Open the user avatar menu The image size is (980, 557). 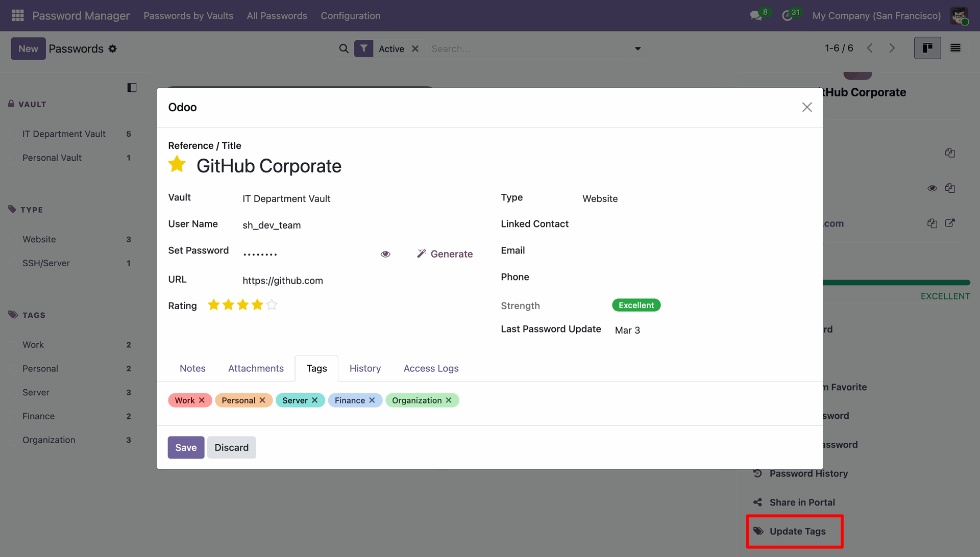pyautogui.click(x=959, y=15)
